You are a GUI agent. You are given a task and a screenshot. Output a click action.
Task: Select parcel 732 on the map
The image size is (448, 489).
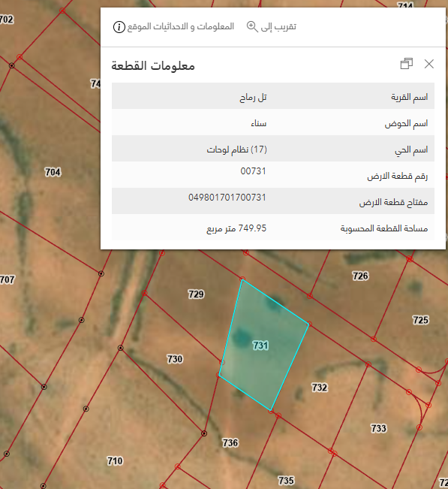click(320, 388)
